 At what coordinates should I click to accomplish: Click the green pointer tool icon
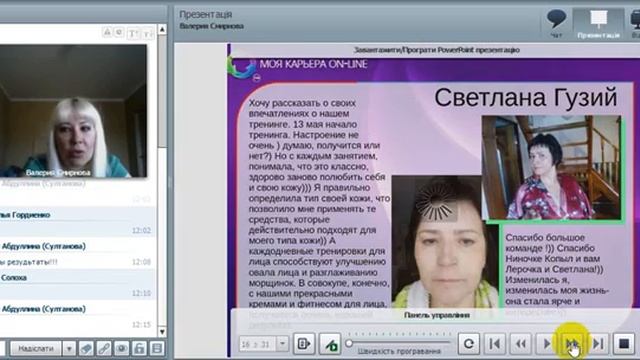coord(330,344)
